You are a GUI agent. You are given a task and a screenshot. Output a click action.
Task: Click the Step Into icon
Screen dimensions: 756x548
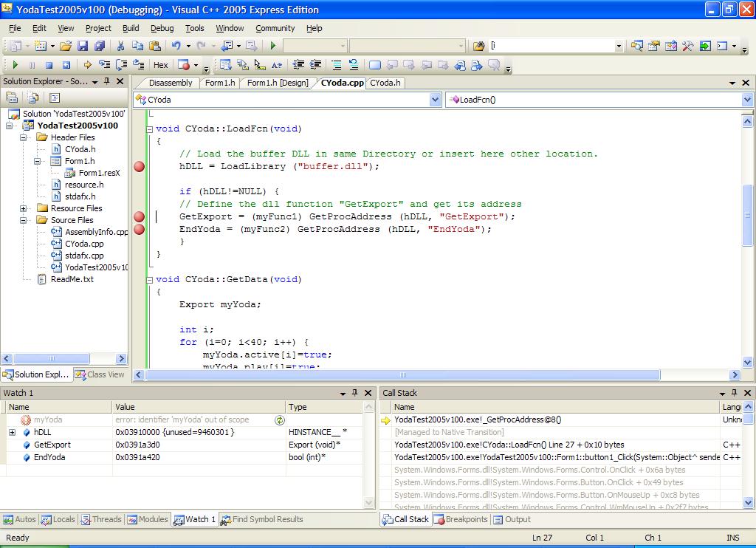(x=104, y=65)
